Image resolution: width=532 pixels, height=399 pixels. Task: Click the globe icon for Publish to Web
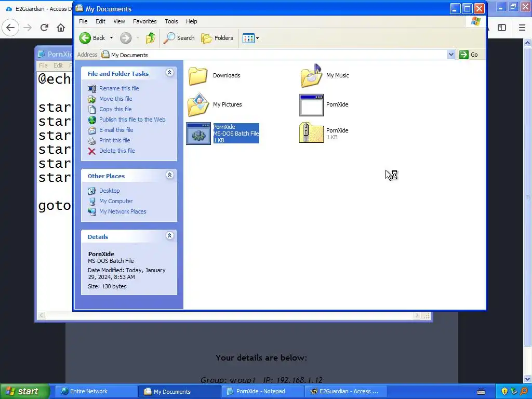(x=92, y=120)
